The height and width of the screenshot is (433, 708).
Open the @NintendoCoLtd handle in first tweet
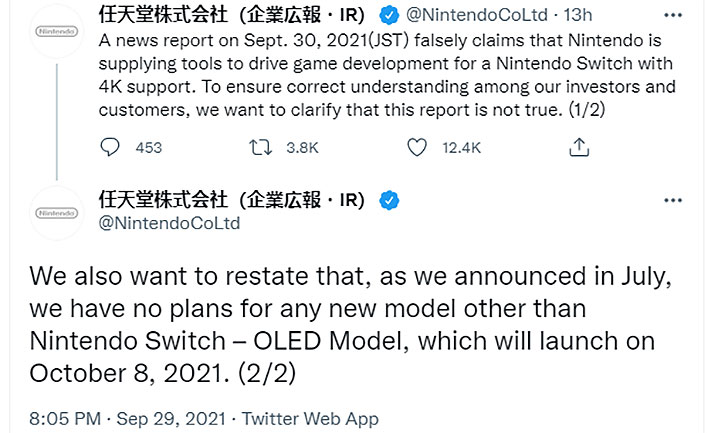click(x=477, y=15)
